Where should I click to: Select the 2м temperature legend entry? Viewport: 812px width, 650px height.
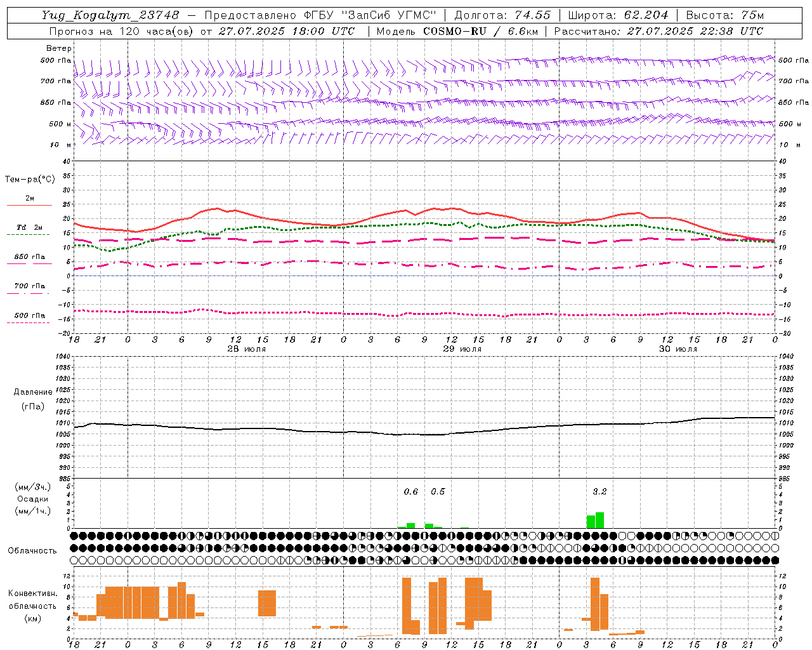pyautogui.click(x=29, y=198)
